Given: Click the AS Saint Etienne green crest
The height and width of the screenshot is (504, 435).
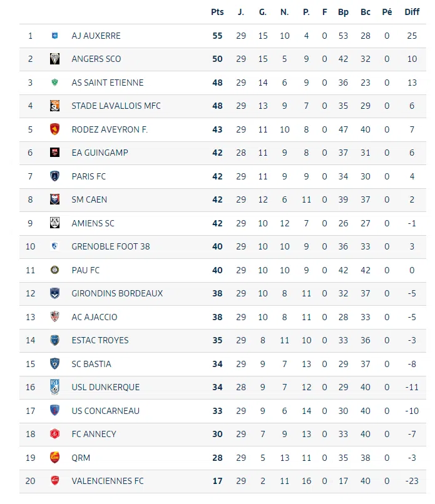Looking at the screenshot, I should (x=54, y=83).
